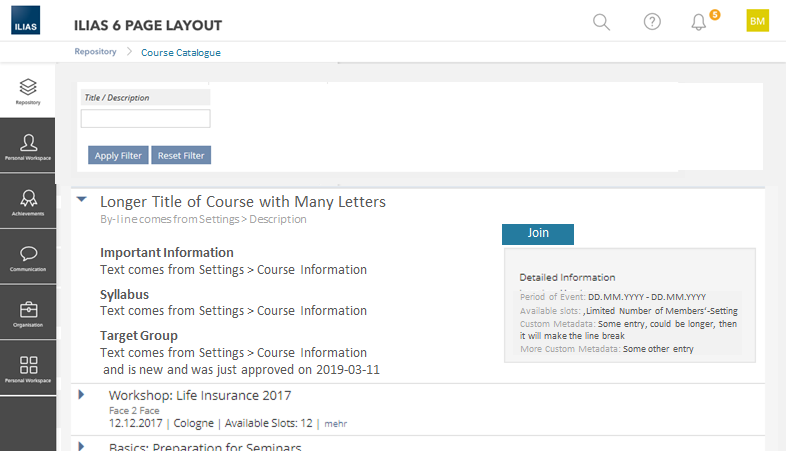
Task: Open the bottom Personal Workspace grid icon
Action: 28,369
